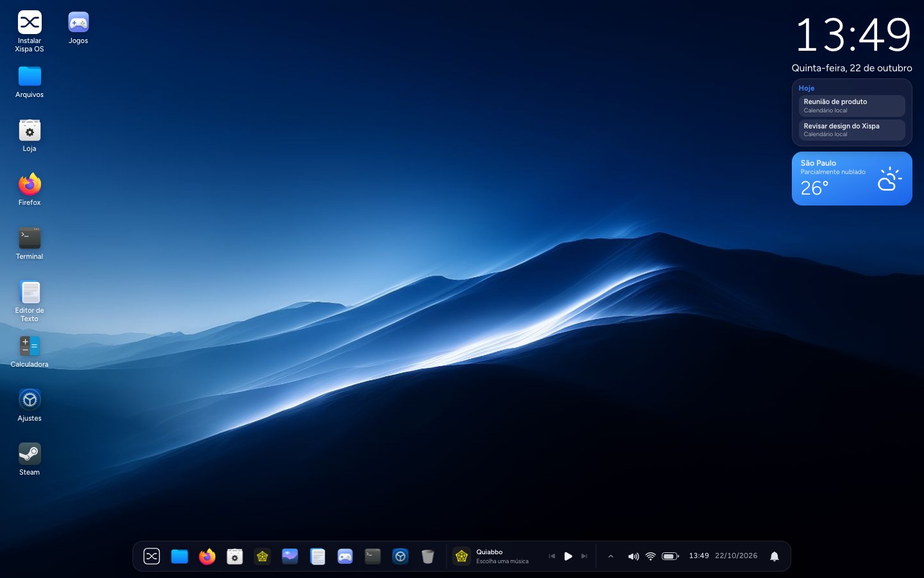Click the volume icon in the tray
924x578 pixels.
tap(633, 556)
